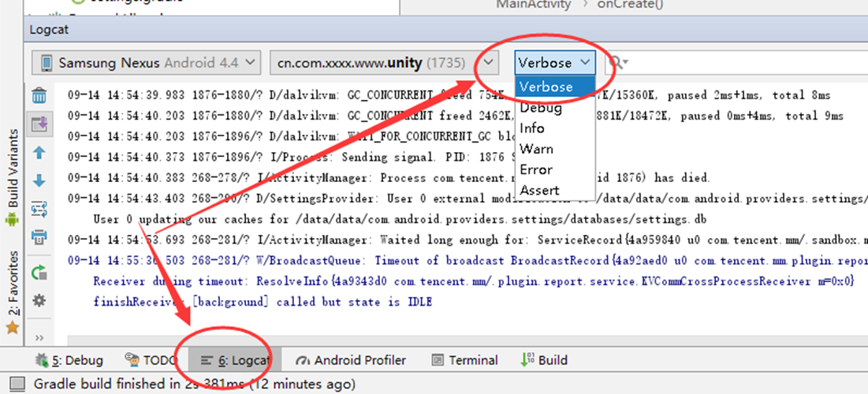The height and width of the screenshot is (394, 868).
Task: Click the print icon in Logcat toolbar
Action: 39,238
